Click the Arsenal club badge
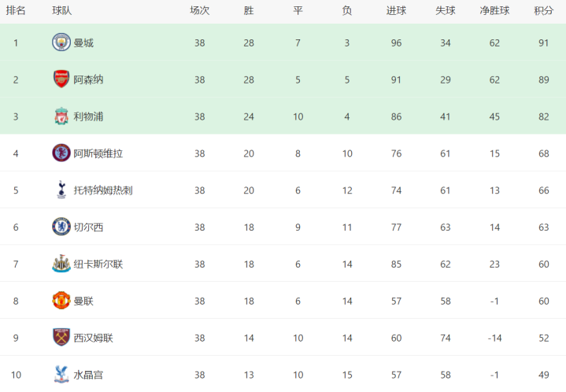 (x=61, y=79)
